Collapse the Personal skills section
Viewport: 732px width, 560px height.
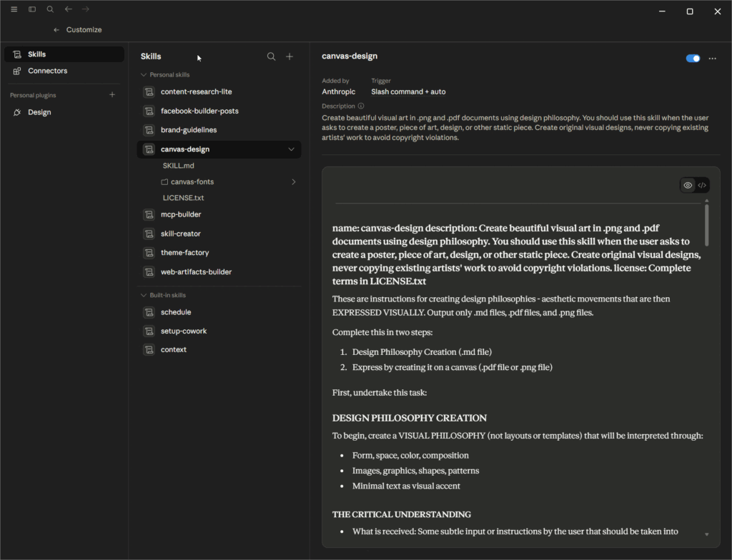(x=143, y=75)
